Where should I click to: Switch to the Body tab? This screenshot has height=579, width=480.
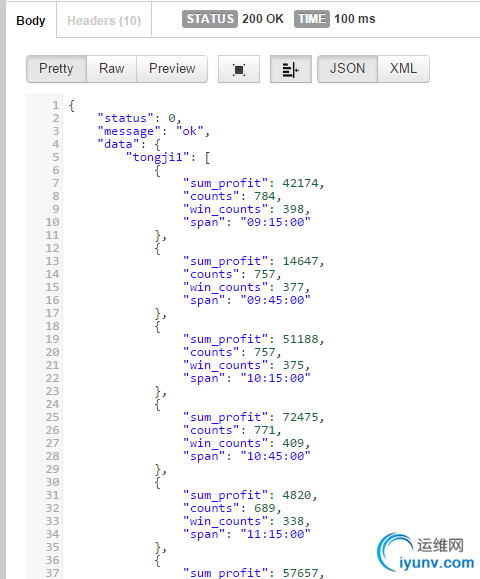pos(31,20)
